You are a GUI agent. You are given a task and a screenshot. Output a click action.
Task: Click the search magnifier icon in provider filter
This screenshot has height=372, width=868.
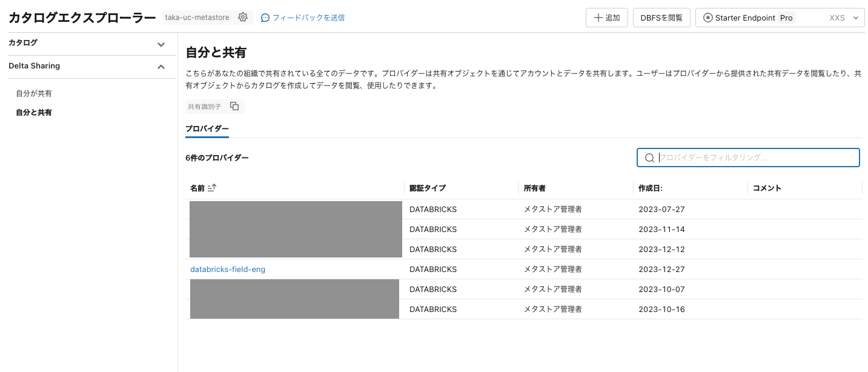[x=649, y=158]
